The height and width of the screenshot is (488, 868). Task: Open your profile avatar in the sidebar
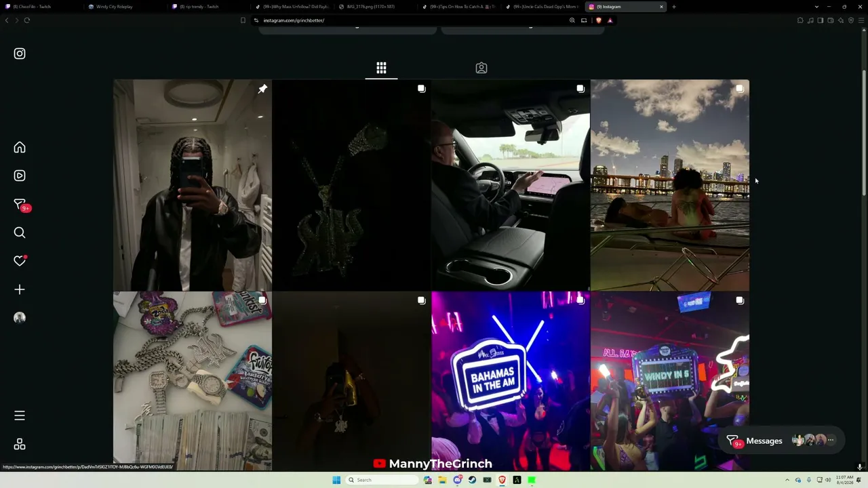click(x=20, y=318)
